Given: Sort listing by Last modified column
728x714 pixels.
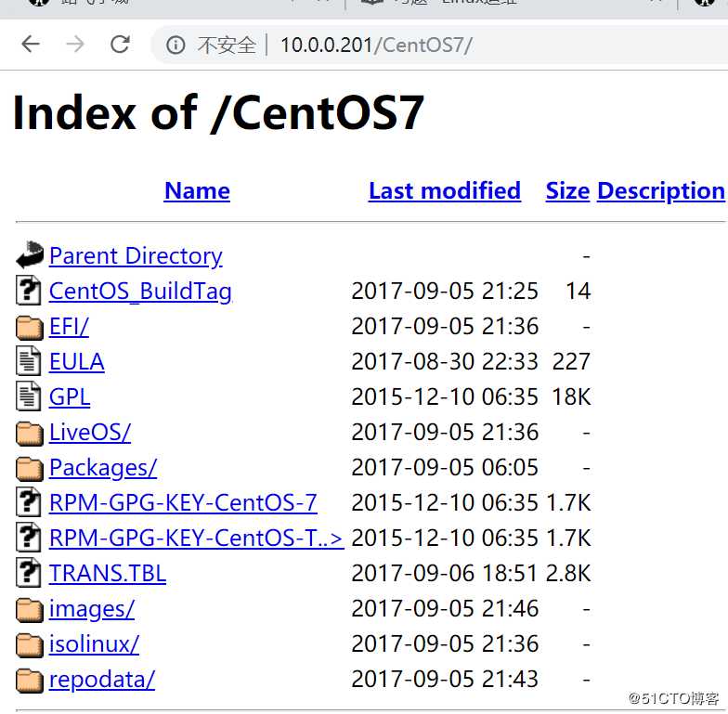Looking at the screenshot, I should pos(445,191).
